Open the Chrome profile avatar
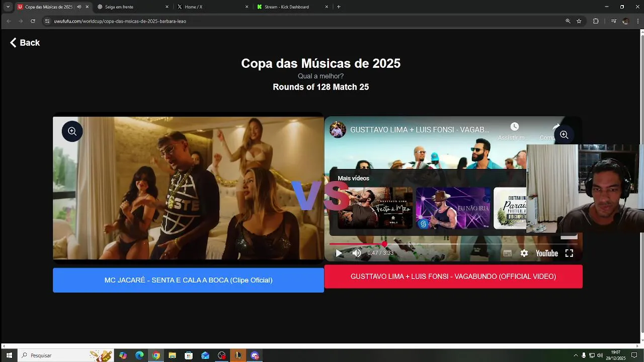Screen dimensions: 644x362 [625, 21]
